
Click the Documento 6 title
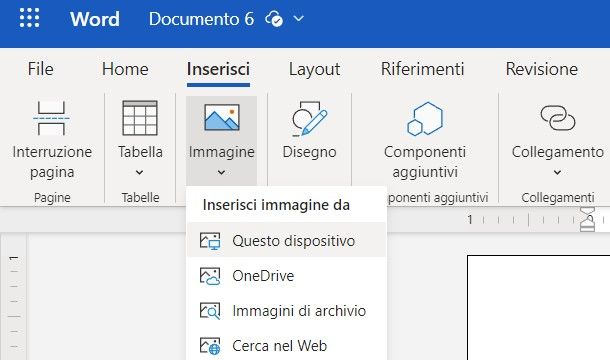[x=201, y=19]
